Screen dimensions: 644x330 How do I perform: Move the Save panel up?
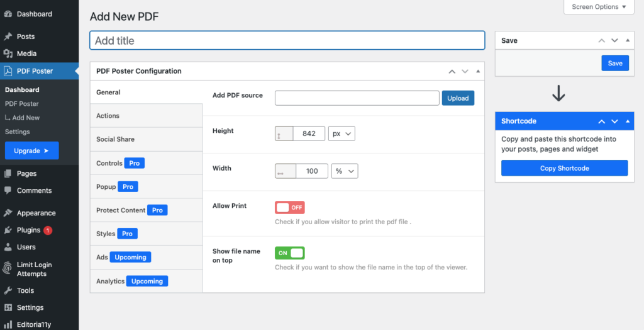602,41
